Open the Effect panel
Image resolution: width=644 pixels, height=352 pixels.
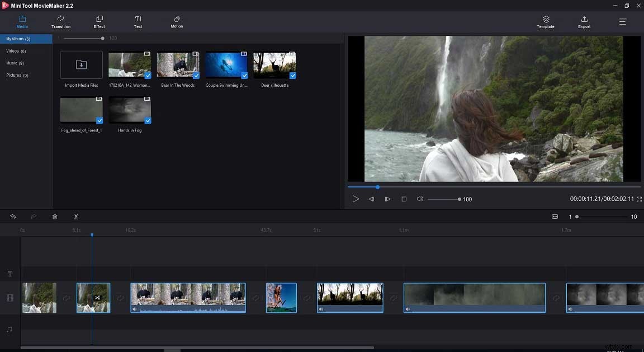pos(99,22)
